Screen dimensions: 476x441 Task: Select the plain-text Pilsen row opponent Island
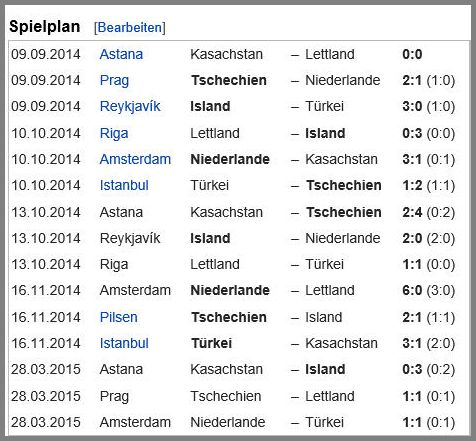tap(324, 317)
